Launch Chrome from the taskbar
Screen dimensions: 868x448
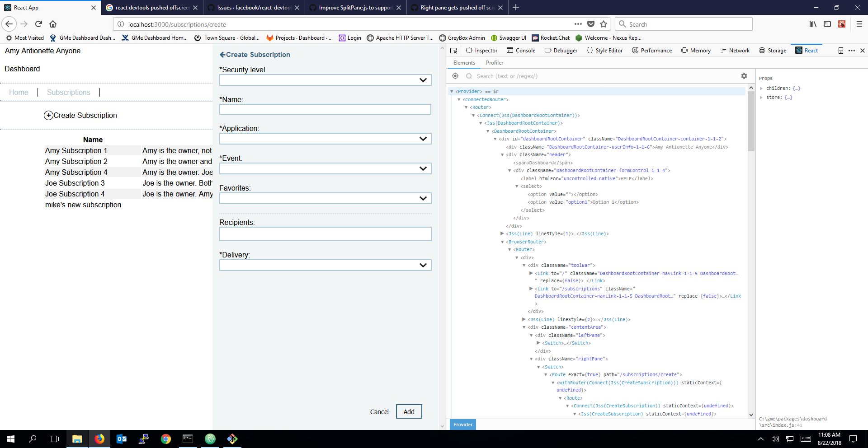tap(166, 439)
